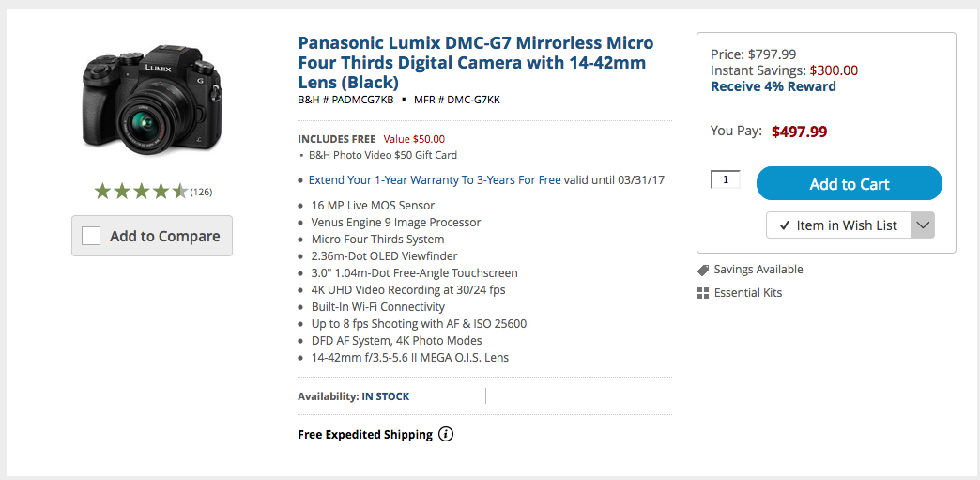Click Receive 4% Reward link
Viewport: 980px width, 480px height.
pos(773,86)
